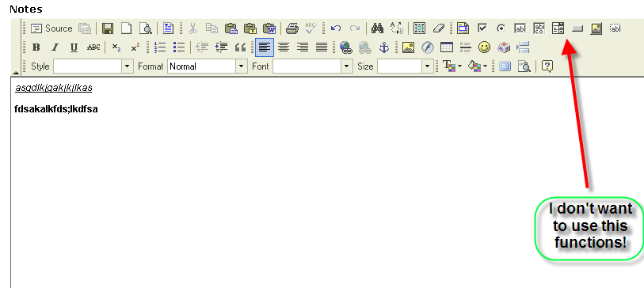Viewport: 644px width, 288px height.
Task: Insert a Textarea form element
Action: click(539, 28)
